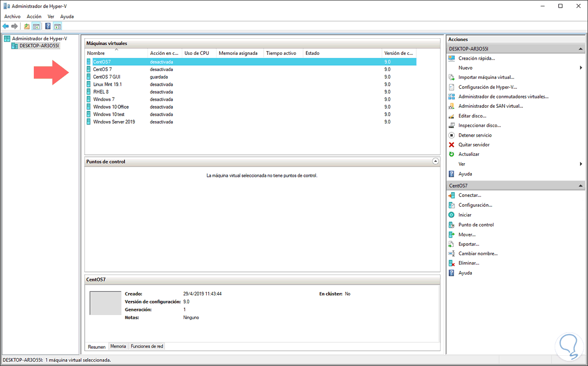This screenshot has height=366, width=588.
Task: Open Creación rápida action
Action: tap(477, 58)
